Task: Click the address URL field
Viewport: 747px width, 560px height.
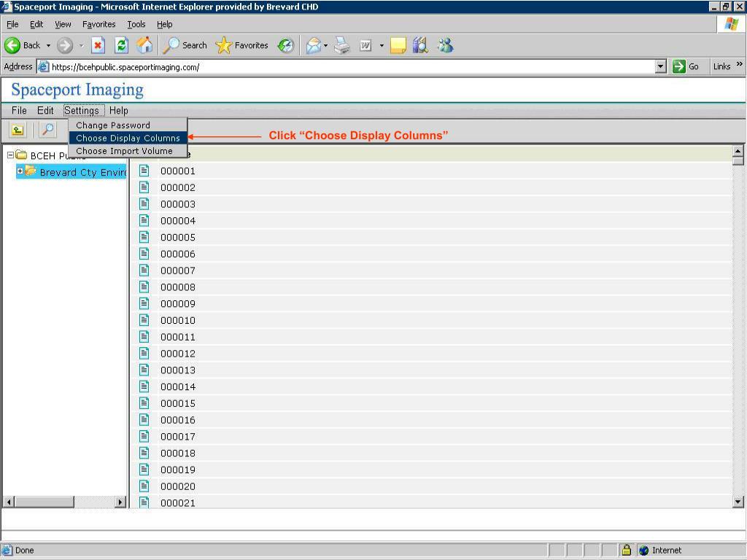Action: [352, 67]
